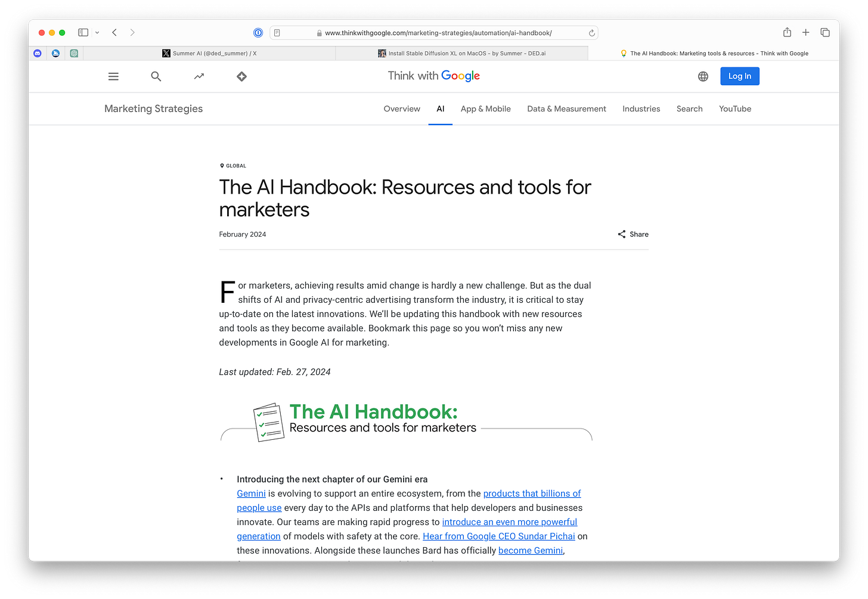Switch to Install Stable Diffusion XL tab

(462, 53)
